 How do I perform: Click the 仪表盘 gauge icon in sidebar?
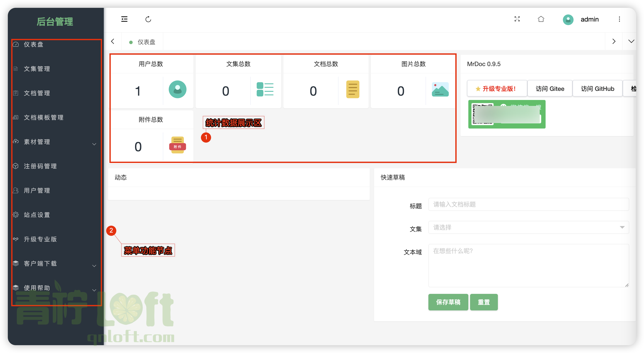[x=16, y=44]
